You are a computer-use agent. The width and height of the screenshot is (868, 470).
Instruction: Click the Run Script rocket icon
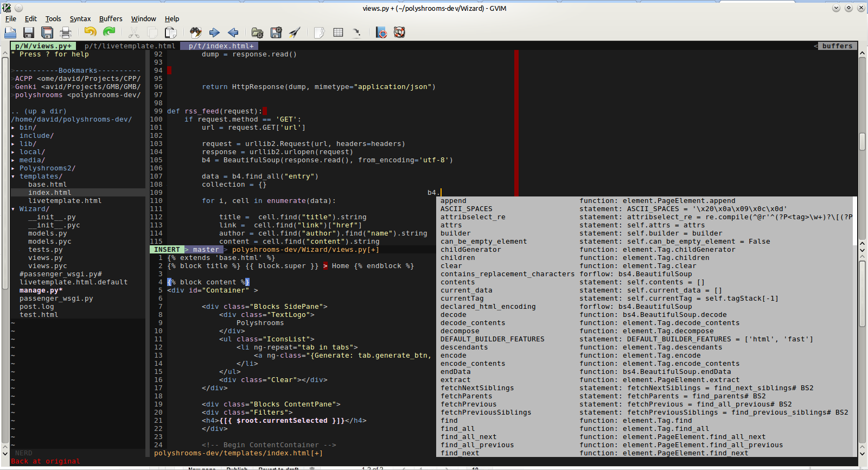pos(295,33)
